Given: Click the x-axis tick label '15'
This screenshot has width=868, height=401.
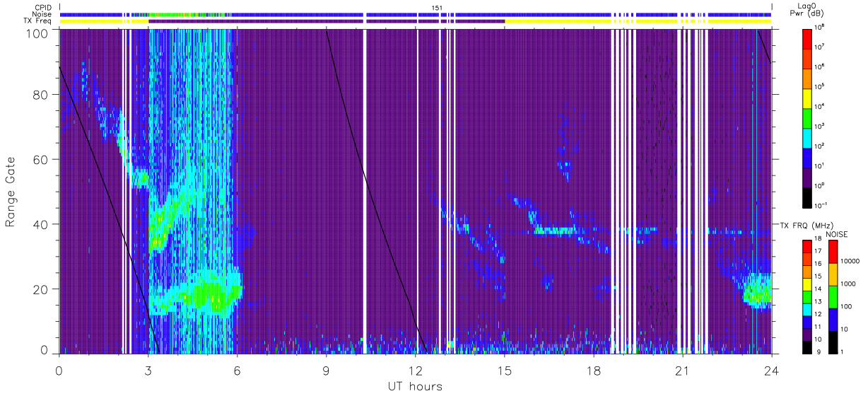Looking at the screenshot, I should [x=505, y=370].
